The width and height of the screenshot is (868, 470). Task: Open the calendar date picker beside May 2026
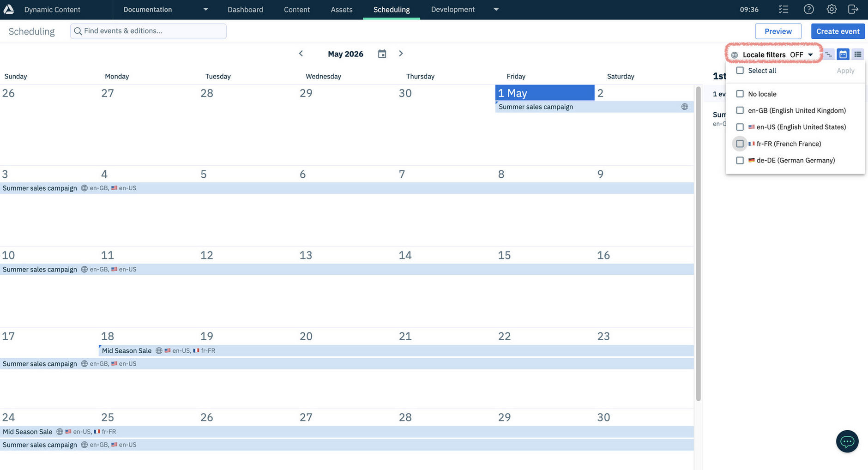click(x=382, y=54)
